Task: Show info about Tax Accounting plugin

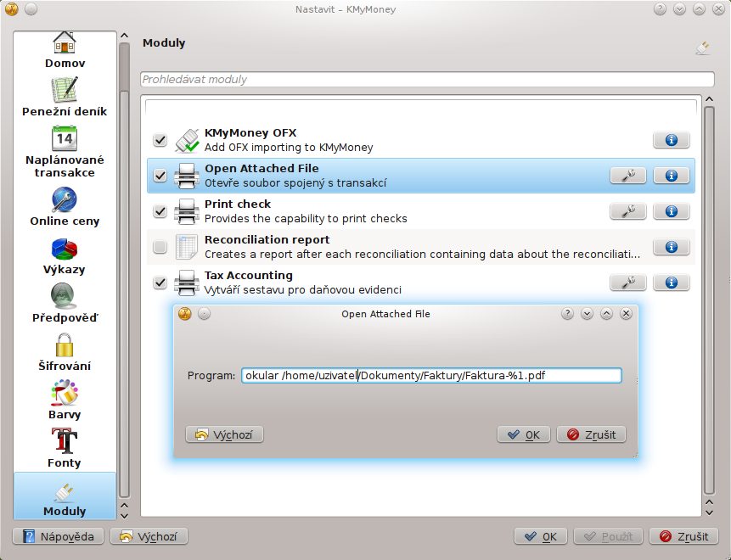Action: [672, 283]
